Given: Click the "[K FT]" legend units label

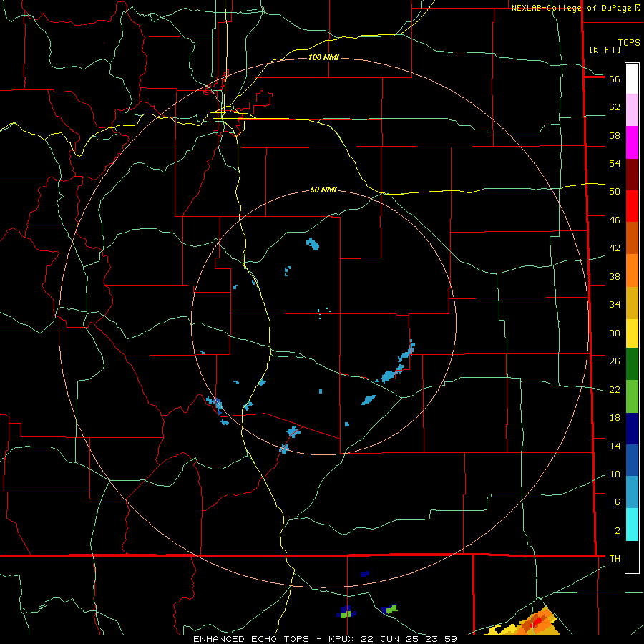Looking at the screenshot, I should (605, 49).
